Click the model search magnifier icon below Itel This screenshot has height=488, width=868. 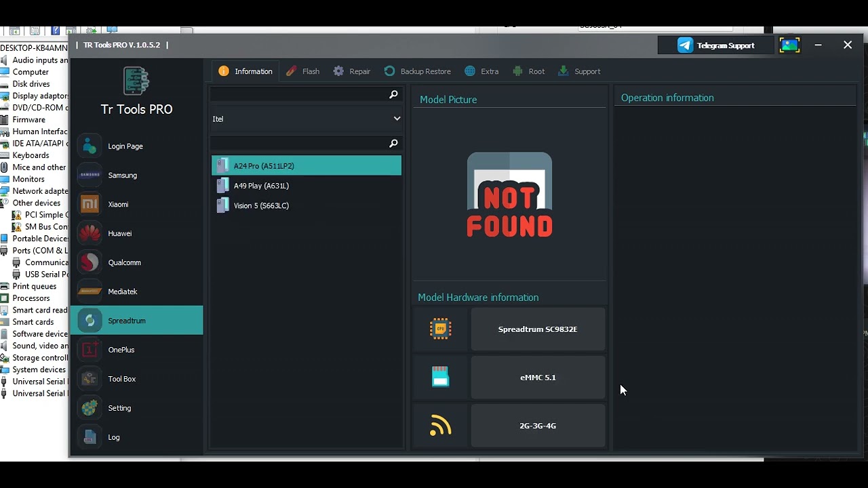coord(393,143)
